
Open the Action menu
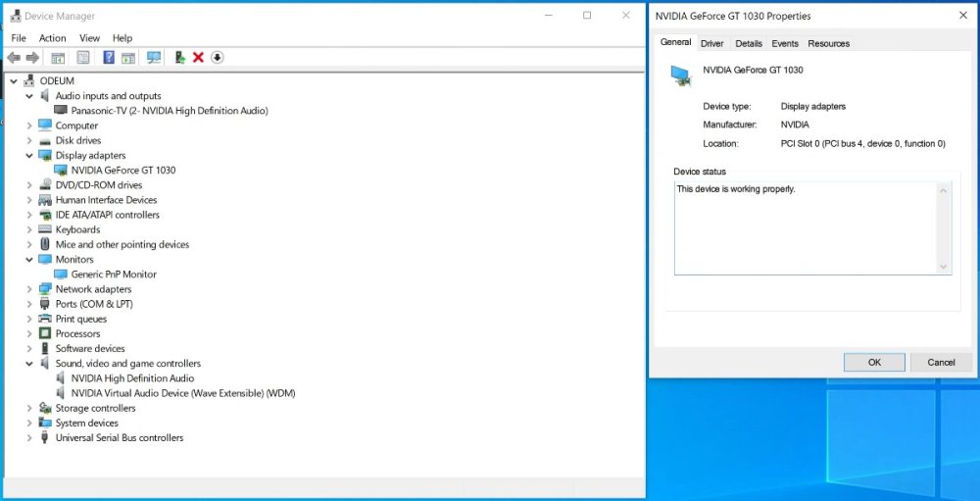[x=53, y=38]
